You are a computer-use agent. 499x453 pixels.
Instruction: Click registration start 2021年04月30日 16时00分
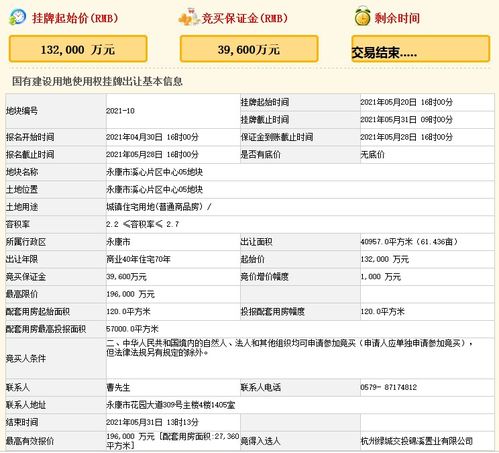[152, 137]
